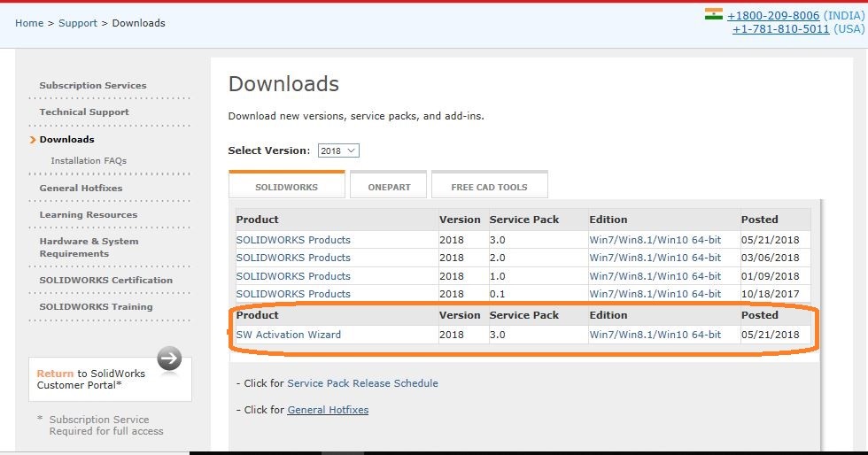
Task: Switch to the FREE CAD TOOLS tab
Action: point(489,185)
